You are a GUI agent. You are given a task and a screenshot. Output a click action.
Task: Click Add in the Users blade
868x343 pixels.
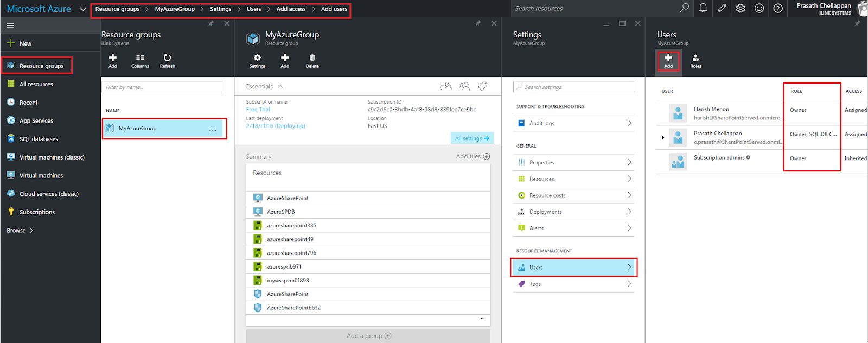tap(668, 61)
